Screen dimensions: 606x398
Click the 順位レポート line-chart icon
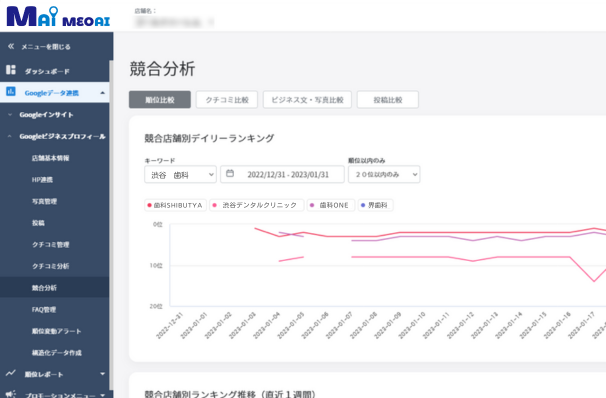pos(11,373)
